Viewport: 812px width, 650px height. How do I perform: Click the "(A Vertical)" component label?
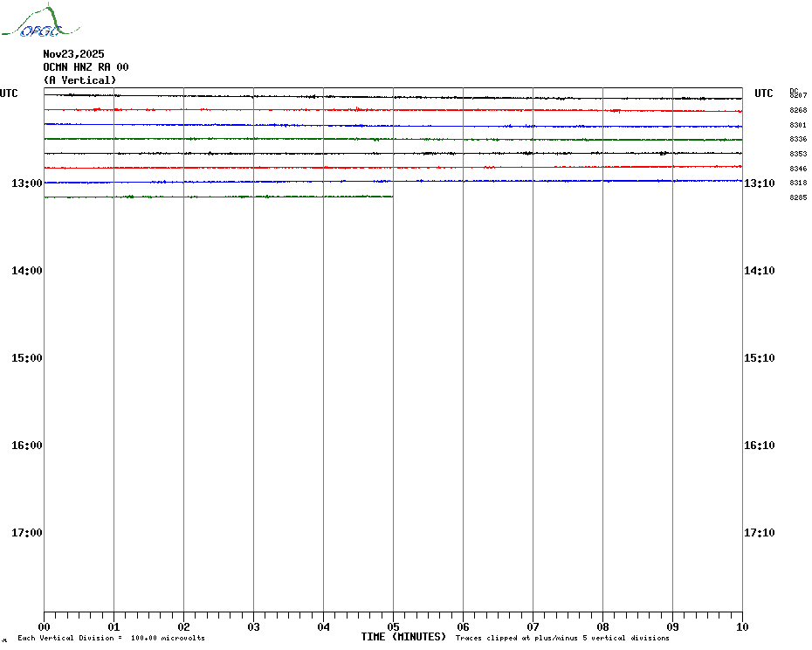(79, 80)
